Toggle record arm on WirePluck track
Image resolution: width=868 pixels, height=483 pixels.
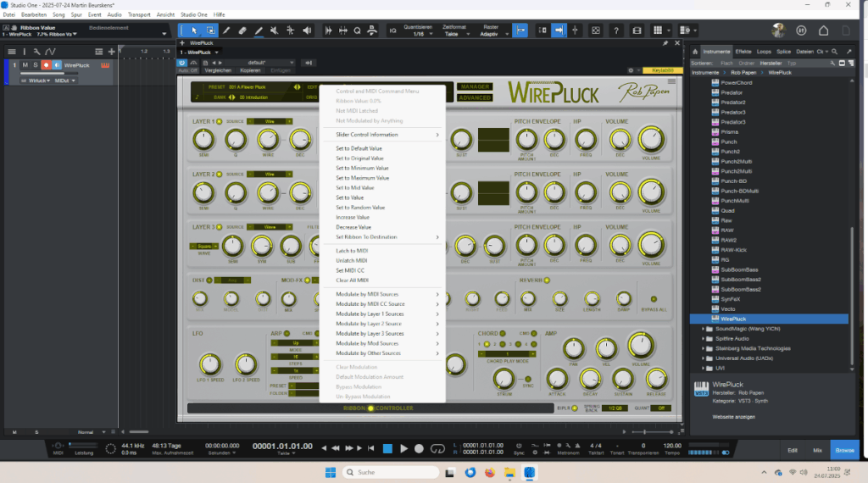tap(46, 65)
